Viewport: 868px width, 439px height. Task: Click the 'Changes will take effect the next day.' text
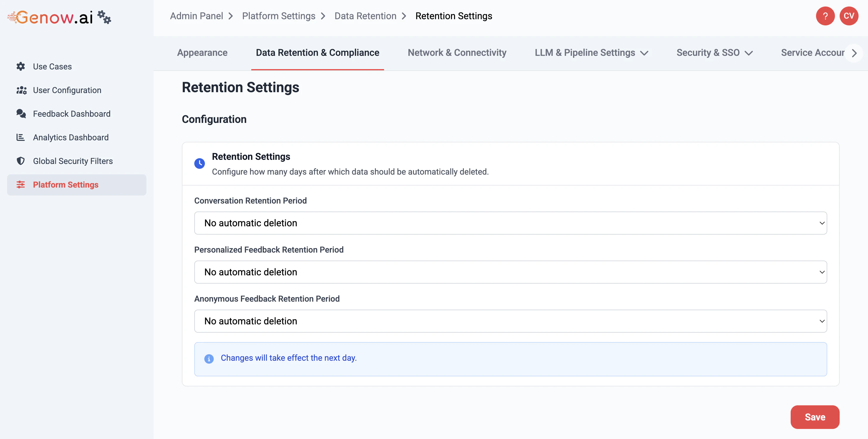pos(288,358)
